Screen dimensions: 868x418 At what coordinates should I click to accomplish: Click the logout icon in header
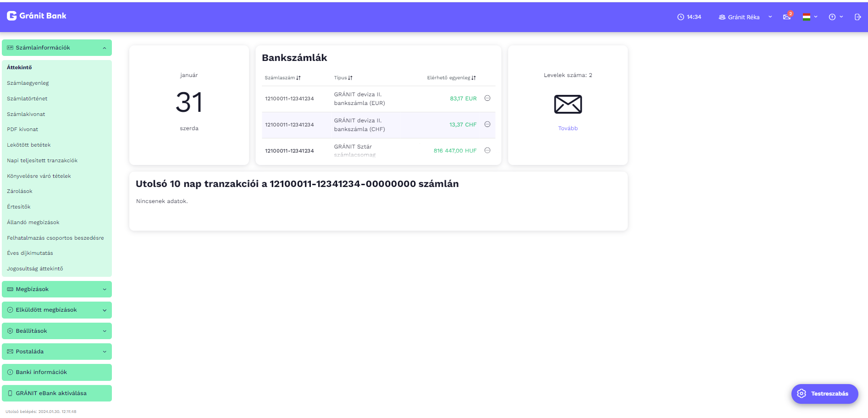pos(857,17)
